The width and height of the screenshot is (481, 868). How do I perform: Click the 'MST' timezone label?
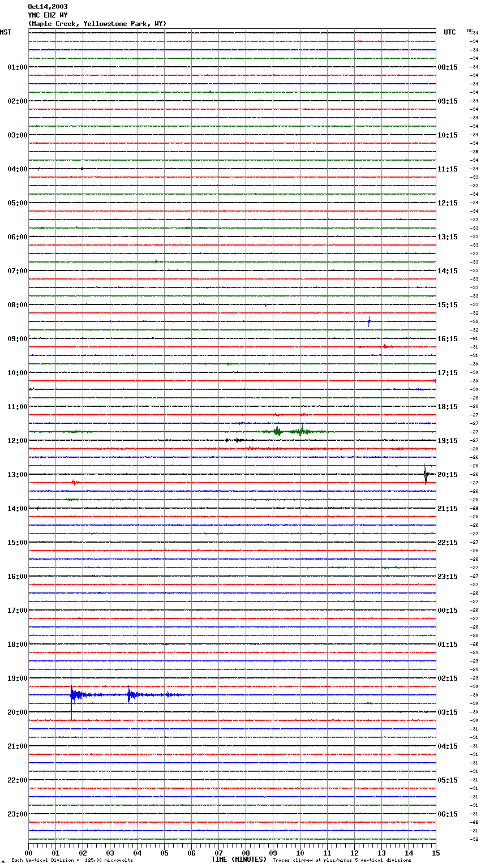tap(6, 32)
